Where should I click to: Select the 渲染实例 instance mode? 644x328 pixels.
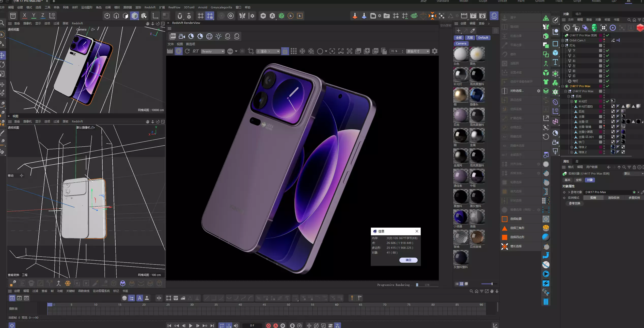point(614,198)
